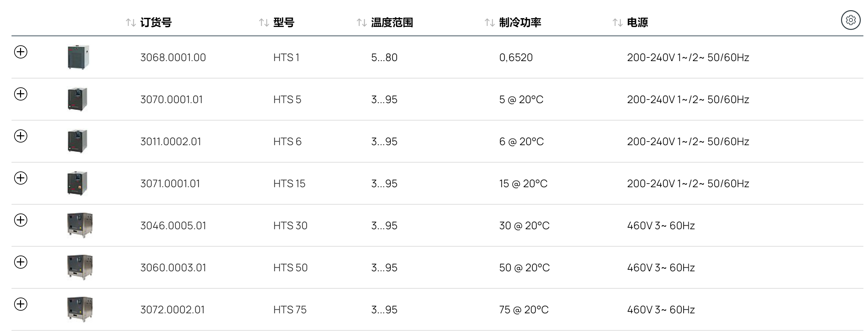Screen dimensions: 868x334
Task: Click the HTS 75 product image
Action: (x=80, y=309)
